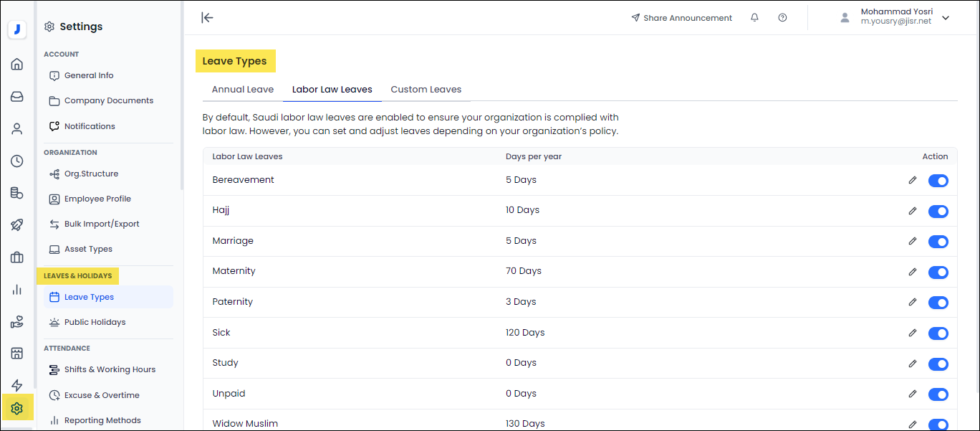Open Public Holidays settings
The height and width of the screenshot is (431, 980).
tap(95, 322)
